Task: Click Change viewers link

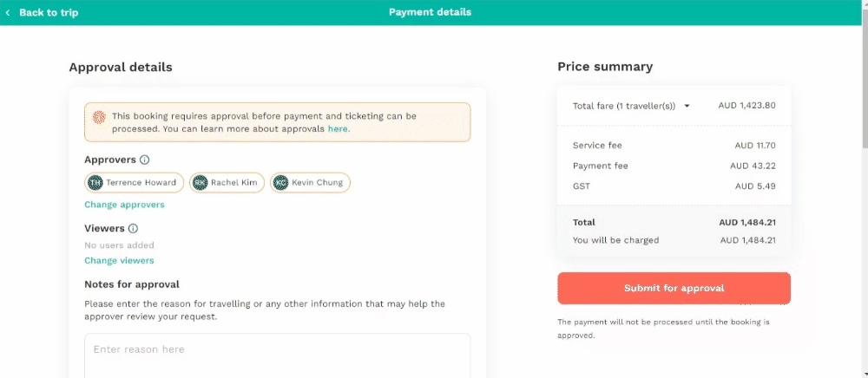Action: [119, 260]
